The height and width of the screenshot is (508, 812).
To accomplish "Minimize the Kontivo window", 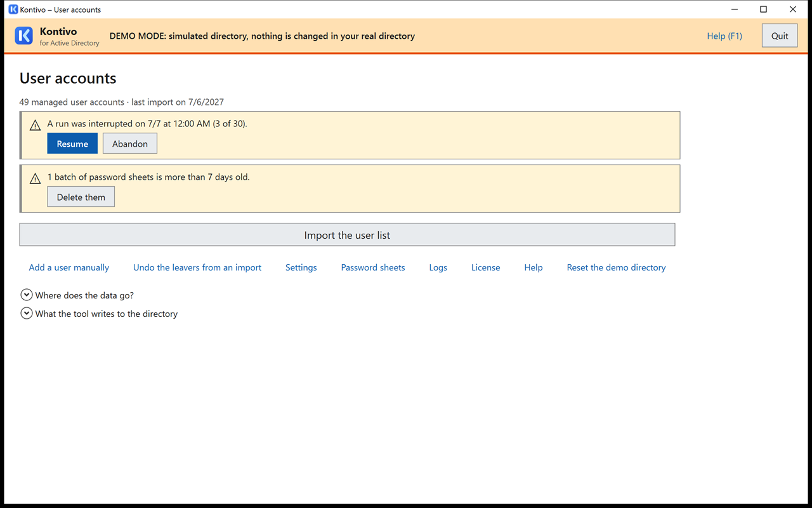I will click(x=735, y=10).
